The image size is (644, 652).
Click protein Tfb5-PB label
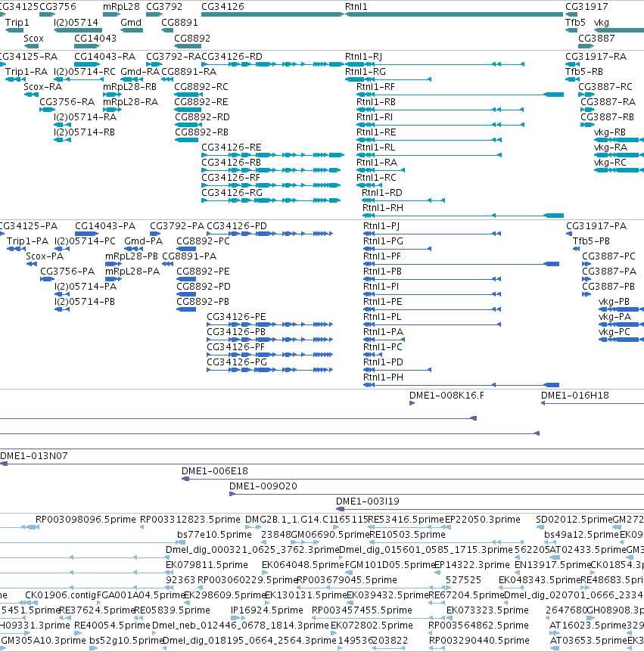pos(591,241)
